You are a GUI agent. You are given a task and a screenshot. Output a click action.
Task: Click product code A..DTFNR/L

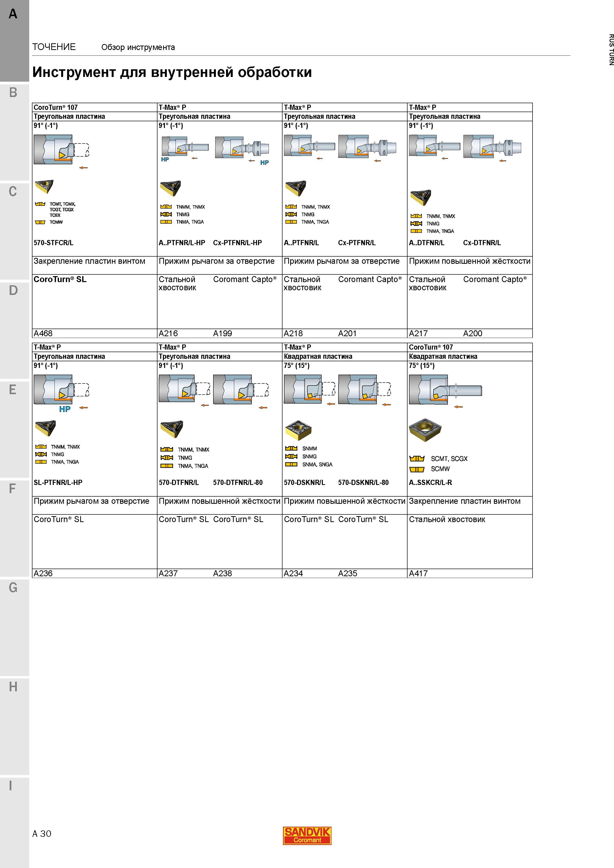pos(427,243)
